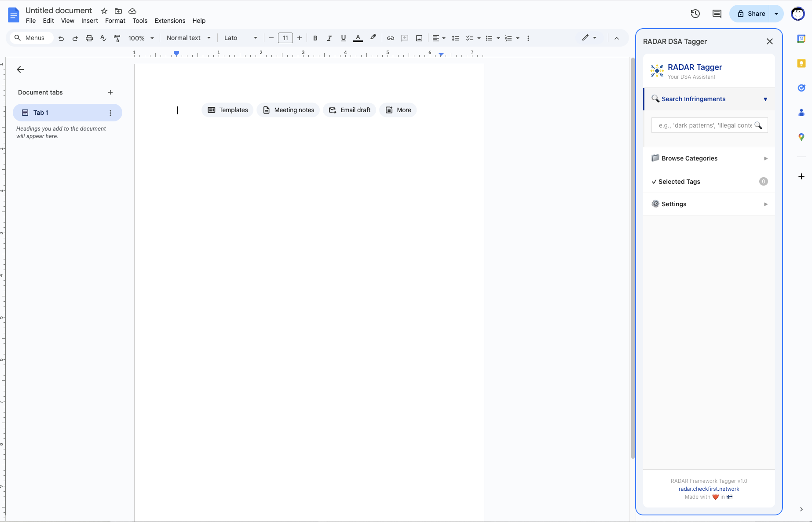812x522 pixels.
Task: Collapse the Search Infringements section
Action: click(x=709, y=99)
